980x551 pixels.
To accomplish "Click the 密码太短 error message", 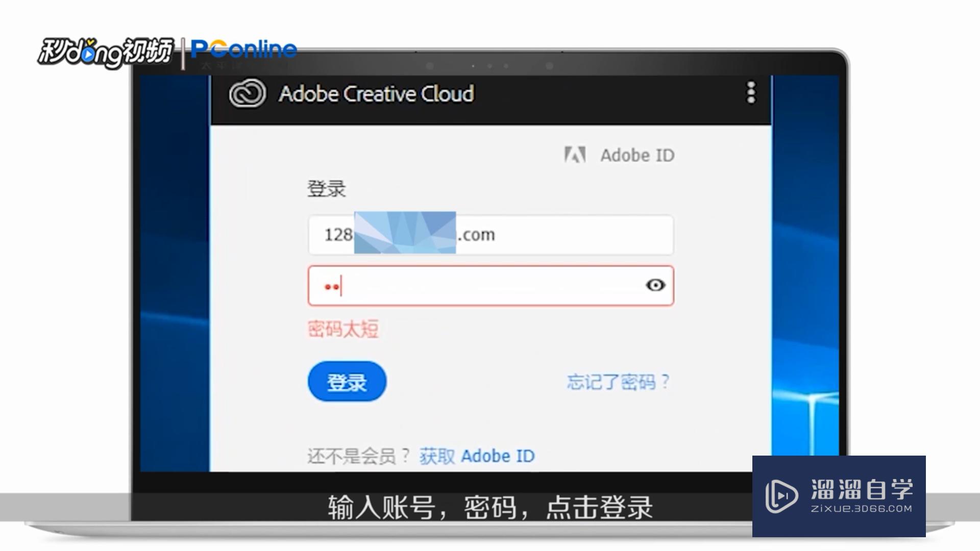I will (x=343, y=329).
